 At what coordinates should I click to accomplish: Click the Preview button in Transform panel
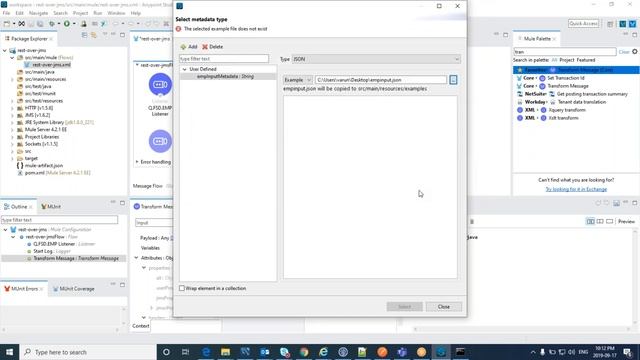[626, 222]
